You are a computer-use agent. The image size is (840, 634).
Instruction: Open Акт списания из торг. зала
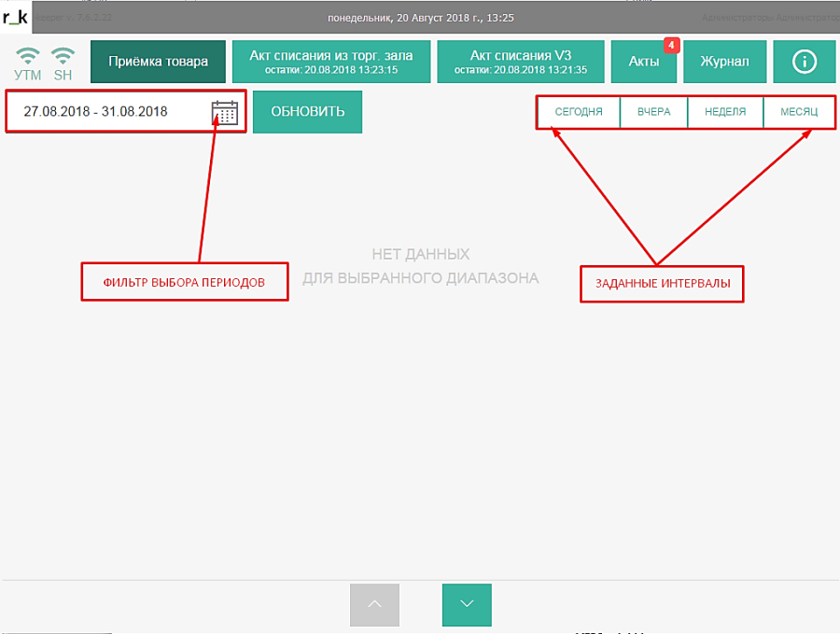click(x=330, y=63)
